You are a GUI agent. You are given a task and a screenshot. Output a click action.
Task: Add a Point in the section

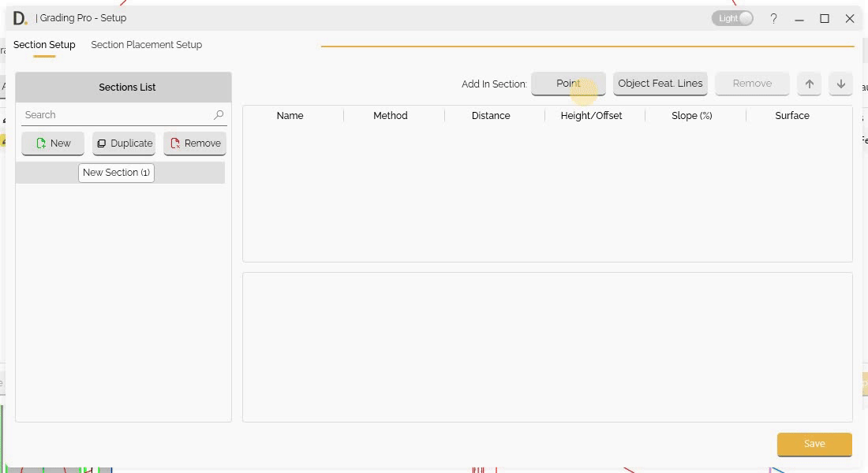[568, 84]
